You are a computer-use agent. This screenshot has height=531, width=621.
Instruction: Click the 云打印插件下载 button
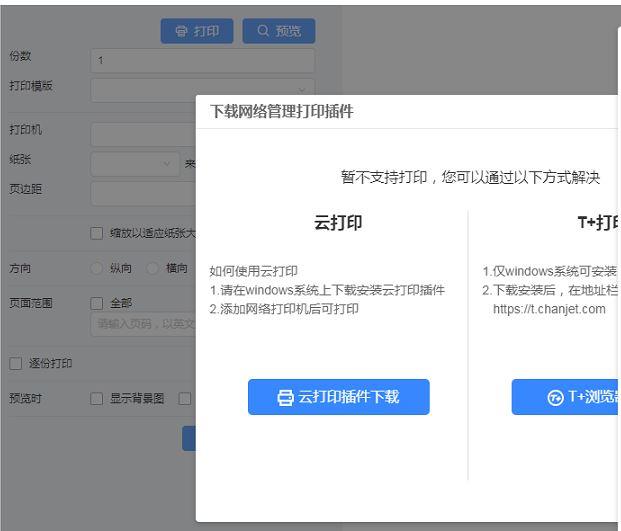pos(339,397)
